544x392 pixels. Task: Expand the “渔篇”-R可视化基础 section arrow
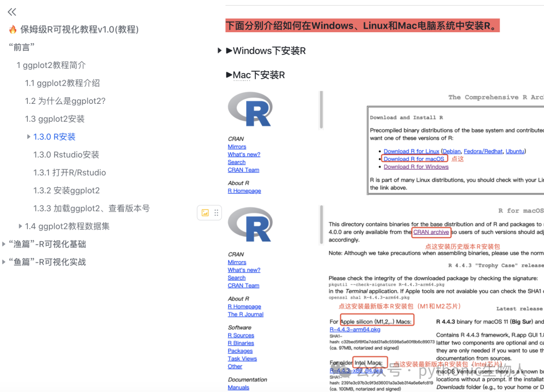click(x=4, y=244)
